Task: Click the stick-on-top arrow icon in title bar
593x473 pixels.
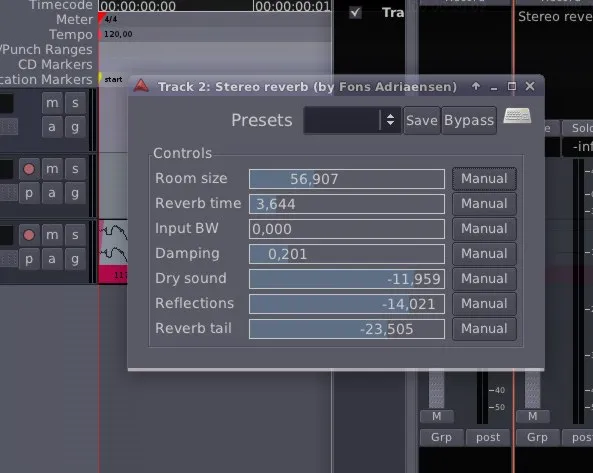Action: [x=476, y=86]
